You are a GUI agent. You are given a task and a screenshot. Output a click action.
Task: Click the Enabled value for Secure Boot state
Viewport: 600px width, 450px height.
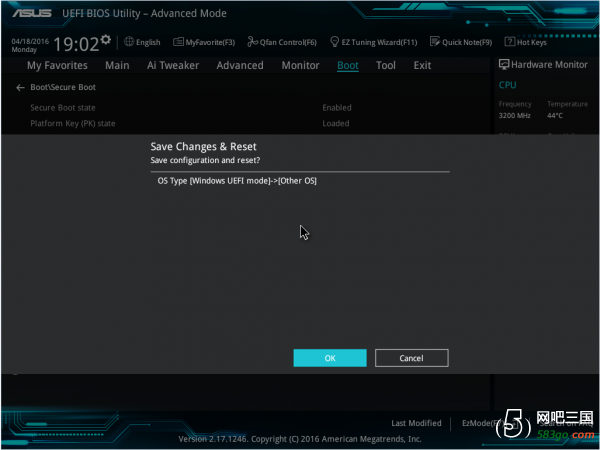337,108
